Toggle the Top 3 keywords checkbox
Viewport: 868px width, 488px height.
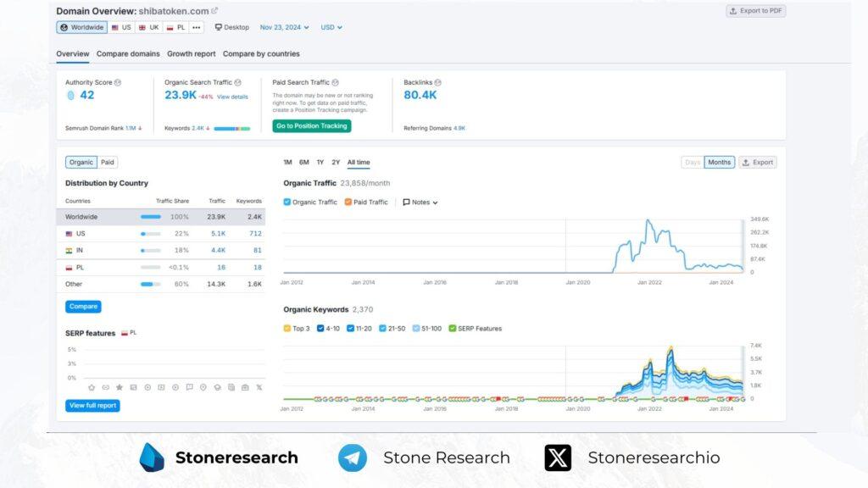(x=287, y=329)
